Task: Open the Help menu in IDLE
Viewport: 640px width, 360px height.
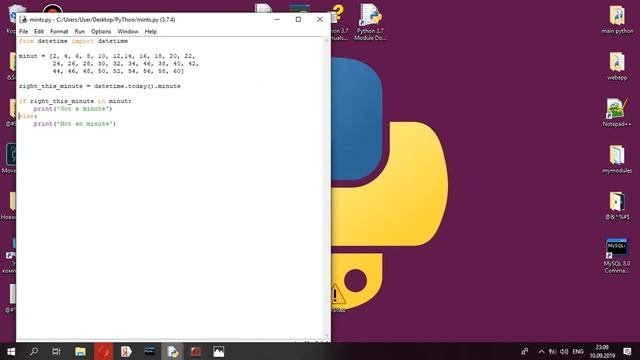Action: click(x=151, y=31)
